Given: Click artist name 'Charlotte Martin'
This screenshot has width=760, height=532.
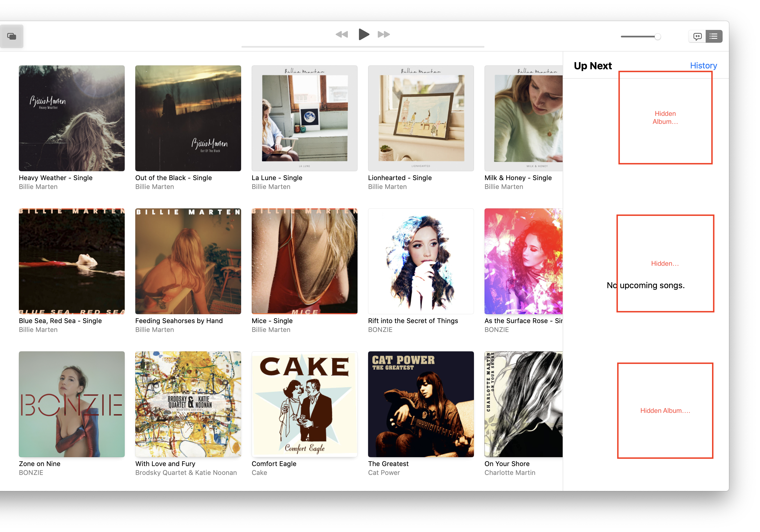Looking at the screenshot, I should click(x=510, y=472).
